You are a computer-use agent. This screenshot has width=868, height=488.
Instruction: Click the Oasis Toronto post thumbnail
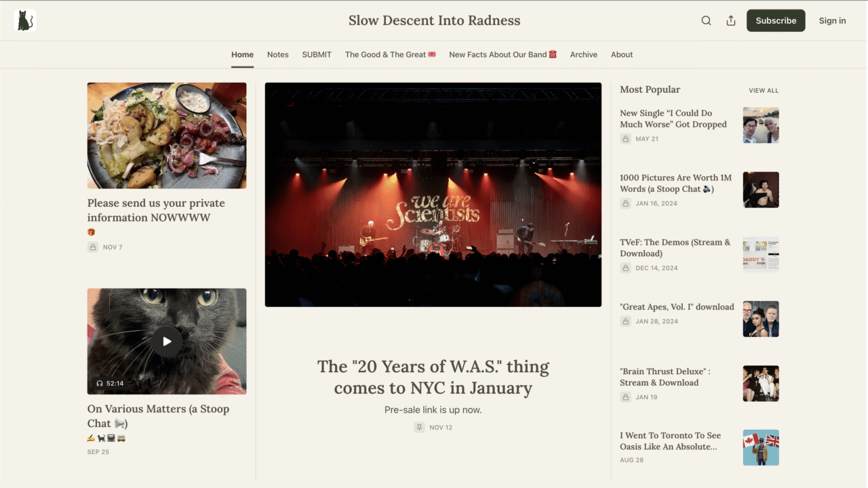click(x=761, y=447)
